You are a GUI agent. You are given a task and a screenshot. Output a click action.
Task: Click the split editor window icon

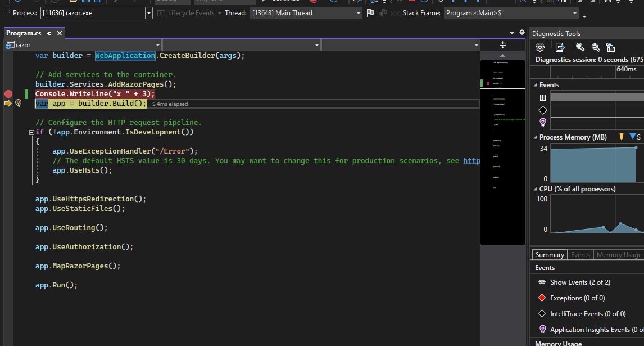tap(503, 45)
